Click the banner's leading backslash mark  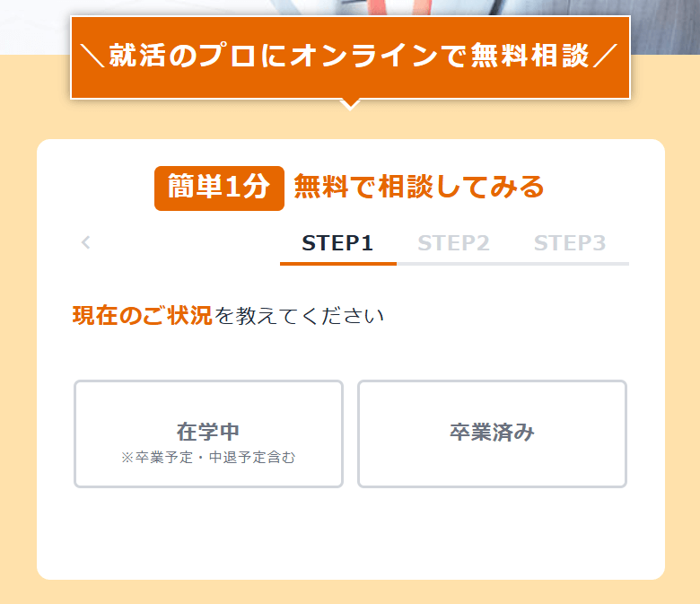click(92, 57)
